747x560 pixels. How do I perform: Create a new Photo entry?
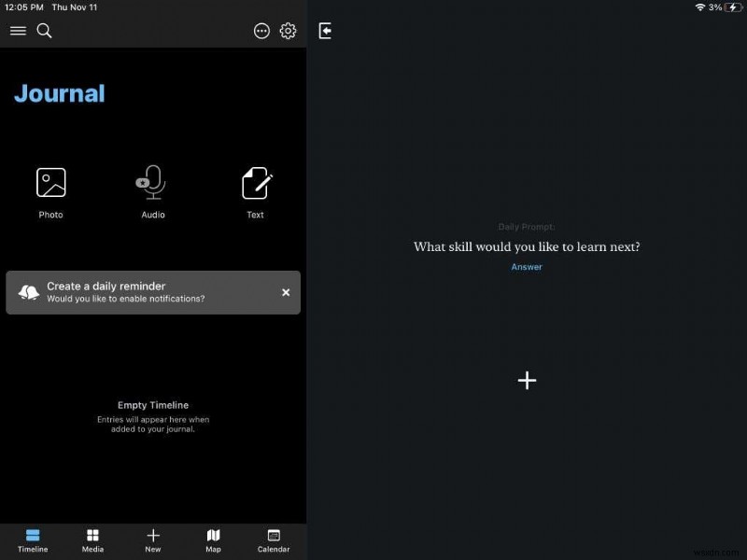[51, 193]
